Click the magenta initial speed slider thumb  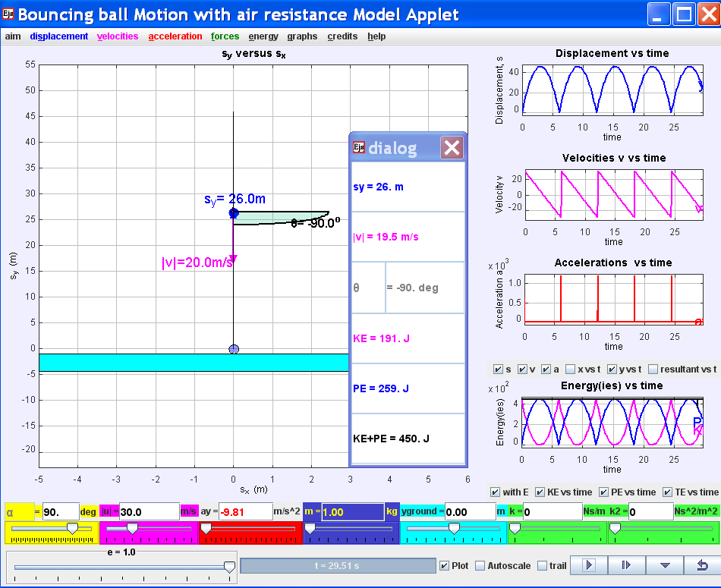(132, 528)
